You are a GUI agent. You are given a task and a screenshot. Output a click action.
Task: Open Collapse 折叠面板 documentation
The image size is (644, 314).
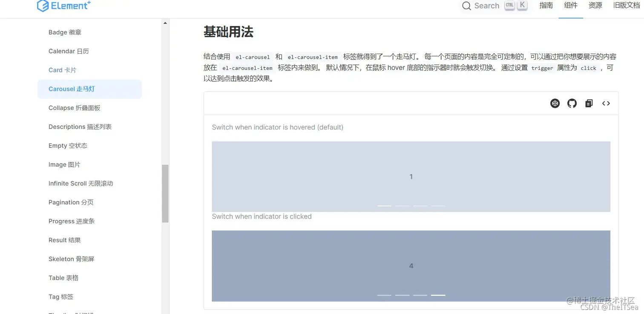click(74, 108)
